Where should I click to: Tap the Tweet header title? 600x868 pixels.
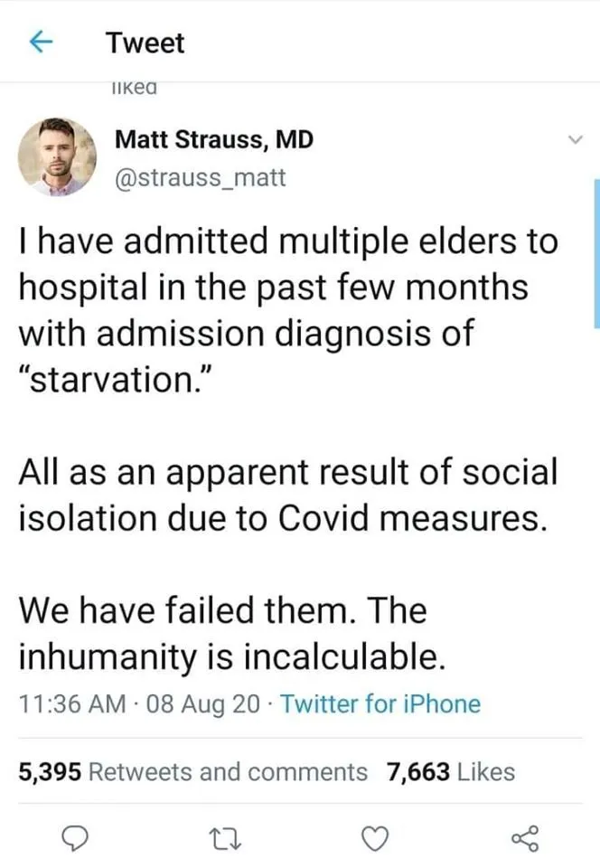(x=145, y=42)
